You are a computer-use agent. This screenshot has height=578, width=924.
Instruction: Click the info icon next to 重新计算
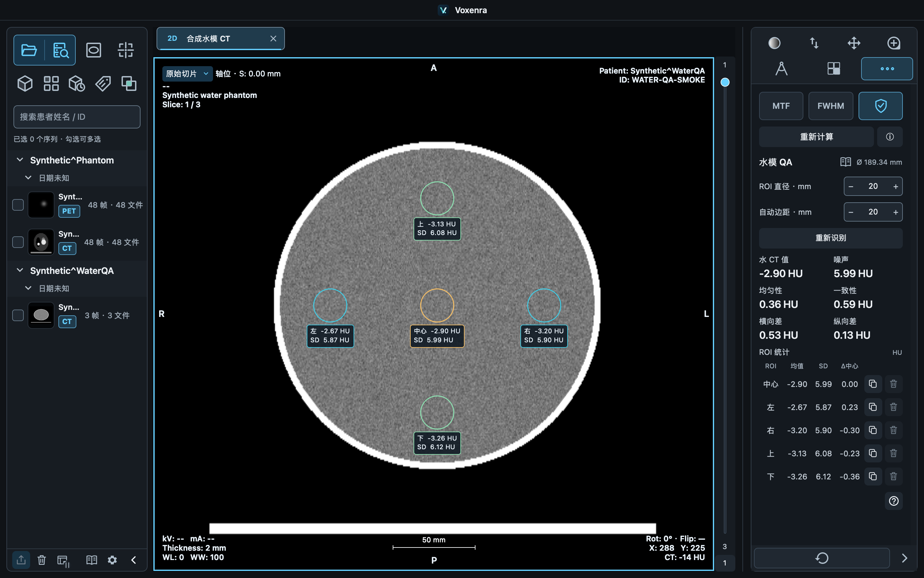[x=890, y=137]
